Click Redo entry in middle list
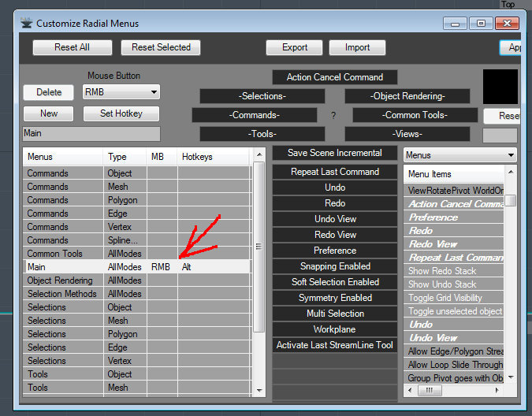Viewport: 532px width, 416px height. (335, 203)
